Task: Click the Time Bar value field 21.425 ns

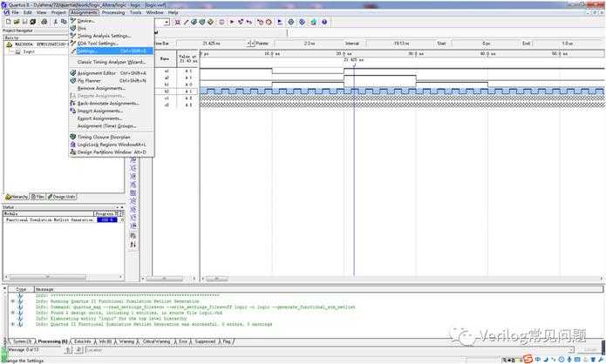Action: [211, 44]
